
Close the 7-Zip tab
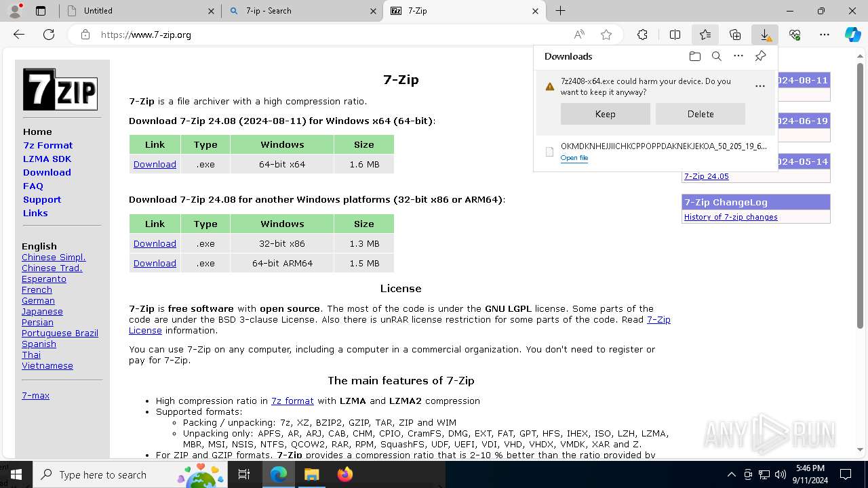536,11
